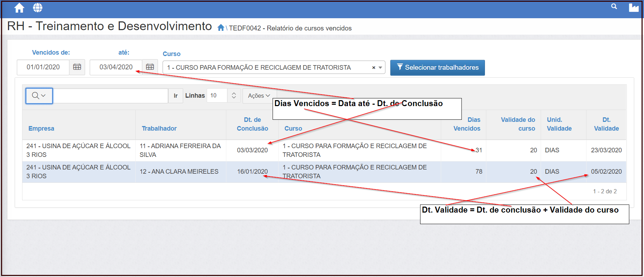Select worker 11 - ADRIANA FERREIRA DA SILVA cell
Image resolution: width=644 pixels, height=277 pixels.
tap(180, 150)
